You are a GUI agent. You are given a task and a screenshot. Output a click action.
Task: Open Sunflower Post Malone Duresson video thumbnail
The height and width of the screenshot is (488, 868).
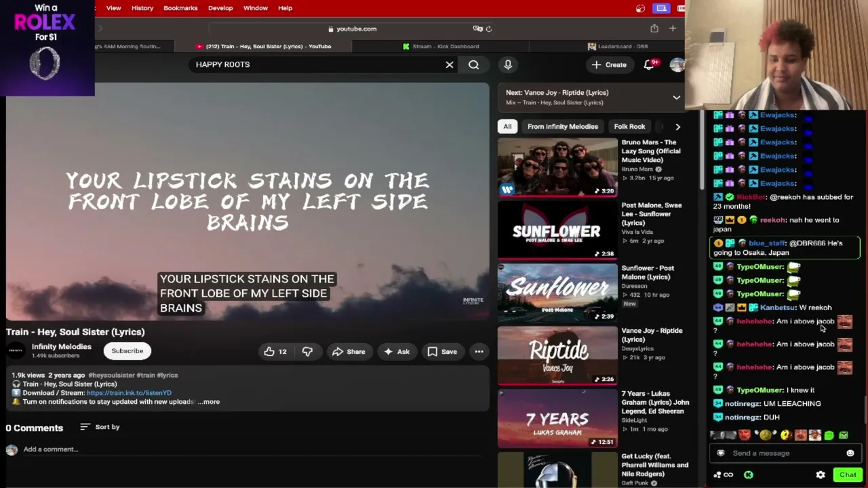pos(557,293)
